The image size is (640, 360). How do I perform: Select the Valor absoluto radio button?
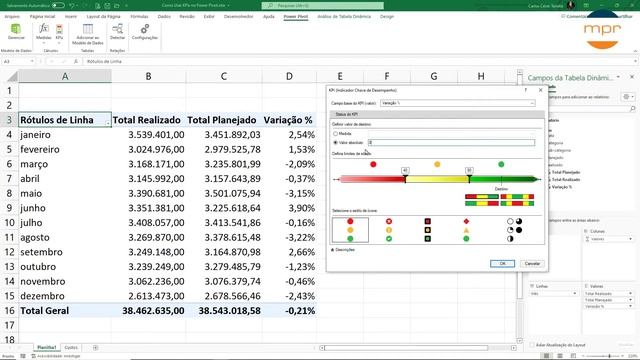[x=336, y=142]
